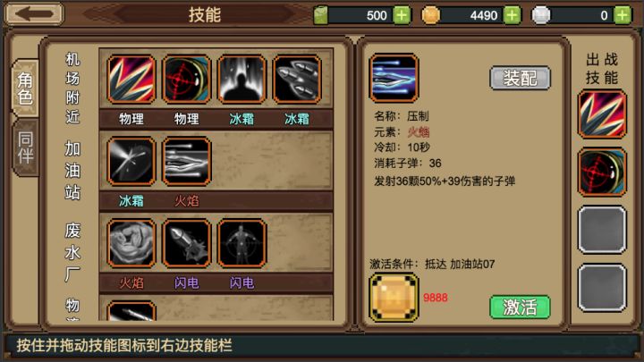The height and width of the screenshot is (362, 644).
Task: Add gold coins with plus button
Action: tap(512, 15)
